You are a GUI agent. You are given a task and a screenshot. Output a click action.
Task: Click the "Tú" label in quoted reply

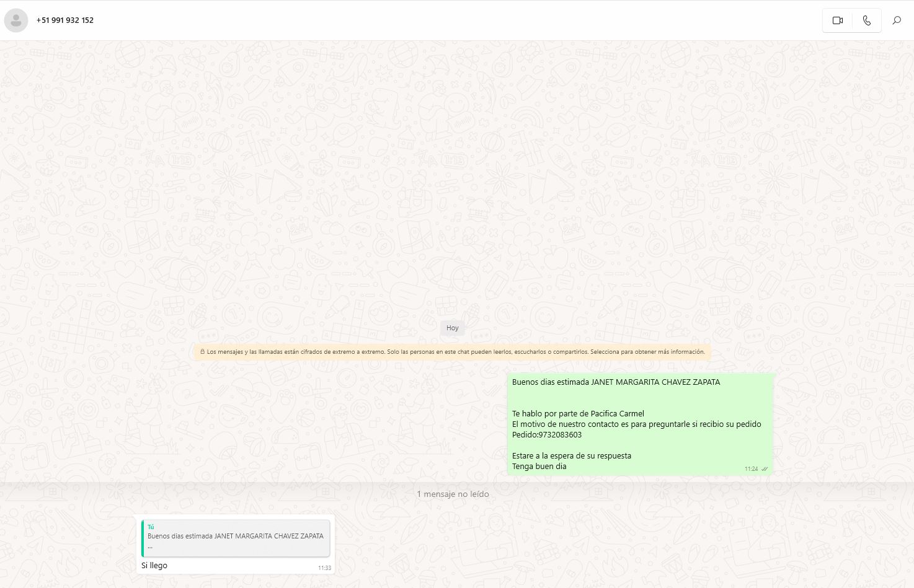tap(151, 527)
